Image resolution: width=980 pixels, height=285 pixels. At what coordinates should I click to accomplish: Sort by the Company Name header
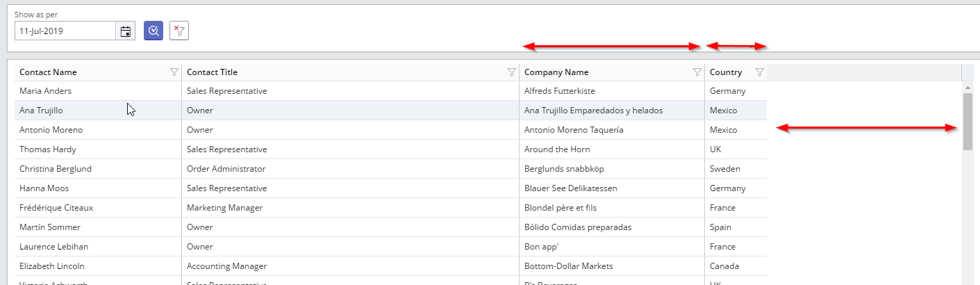pos(556,72)
